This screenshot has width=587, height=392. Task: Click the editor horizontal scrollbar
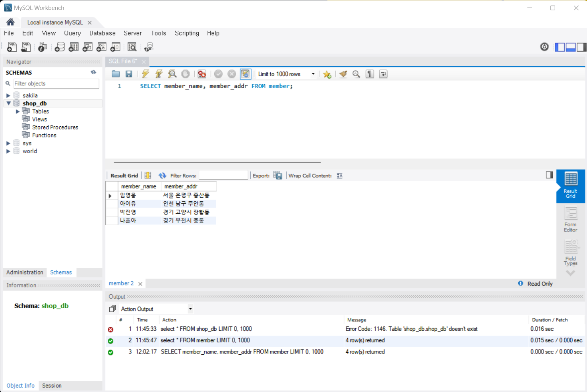coord(217,162)
